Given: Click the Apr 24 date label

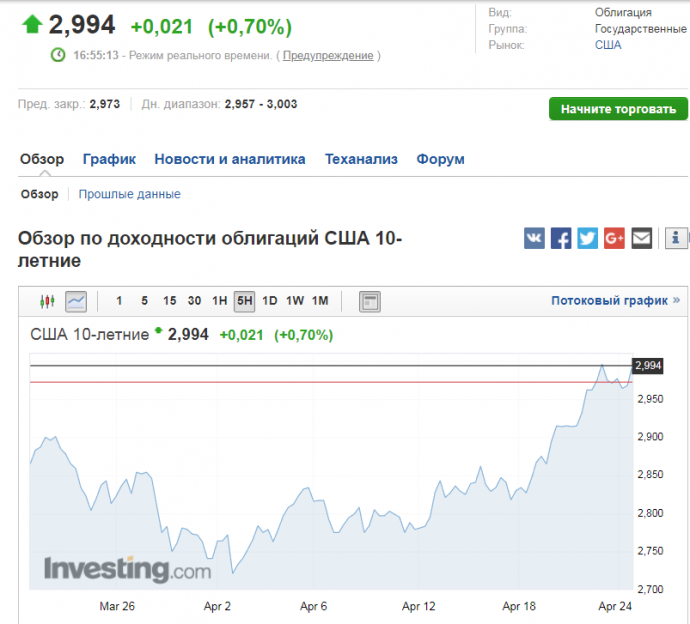Looking at the screenshot, I should coord(615,606).
